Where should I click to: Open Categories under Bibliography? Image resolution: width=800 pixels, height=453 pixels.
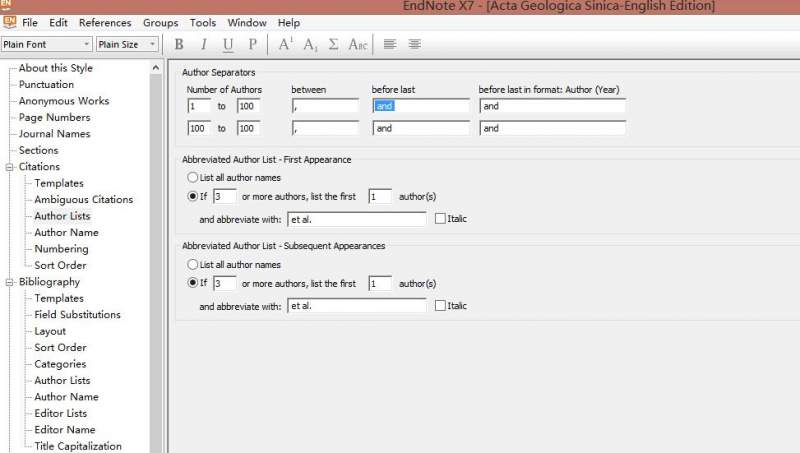tap(60, 364)
